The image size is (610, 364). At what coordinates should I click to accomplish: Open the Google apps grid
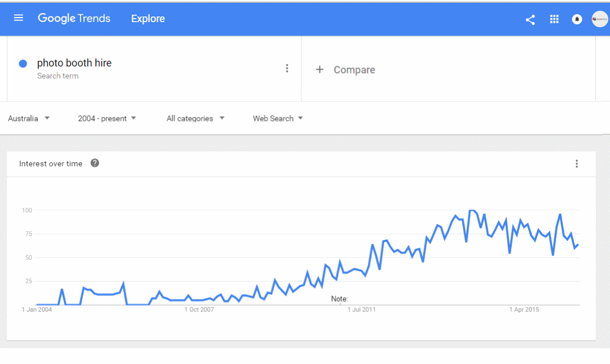click(554, 19)
